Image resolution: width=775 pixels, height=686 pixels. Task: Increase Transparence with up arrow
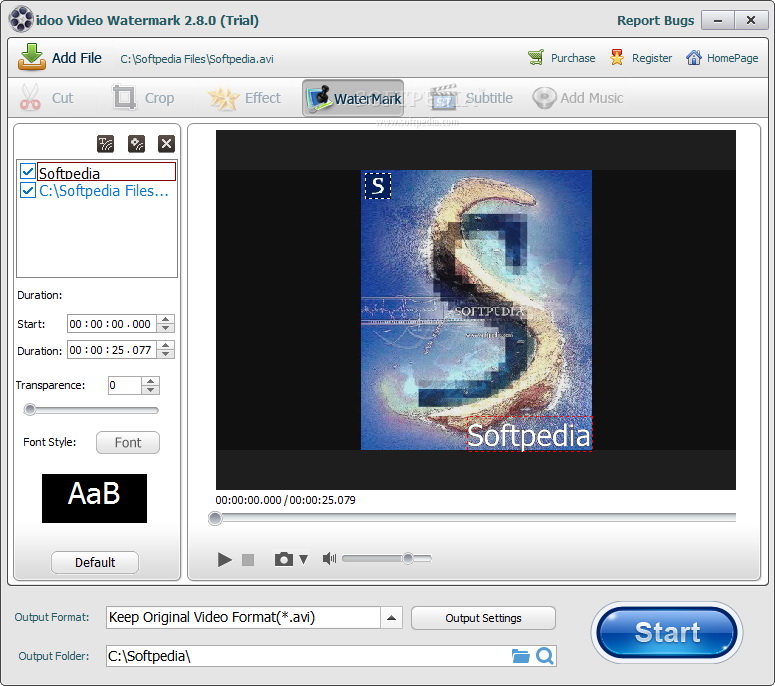tap(150, 381)
